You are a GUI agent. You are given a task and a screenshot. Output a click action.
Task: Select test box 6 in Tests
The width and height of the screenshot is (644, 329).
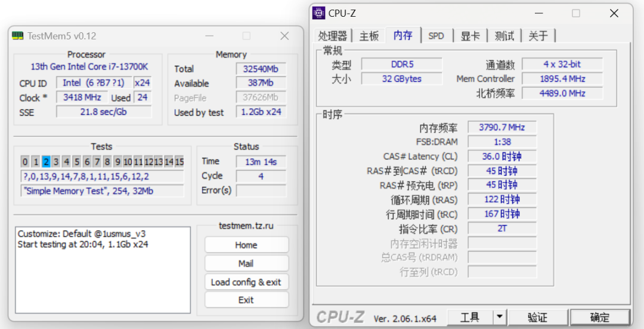(87, 162)
